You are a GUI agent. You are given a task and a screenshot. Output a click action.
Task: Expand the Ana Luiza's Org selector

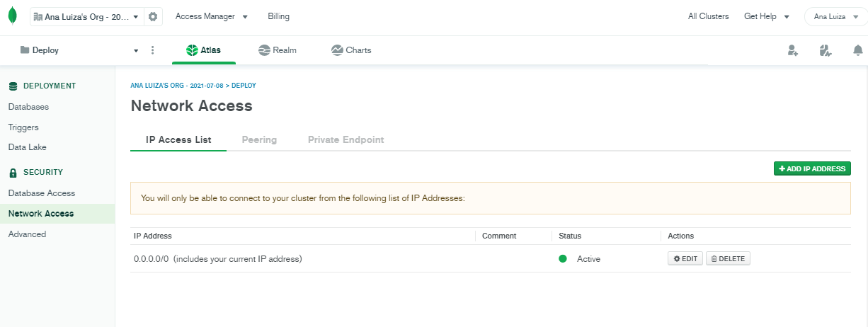(x=87, y=16)
